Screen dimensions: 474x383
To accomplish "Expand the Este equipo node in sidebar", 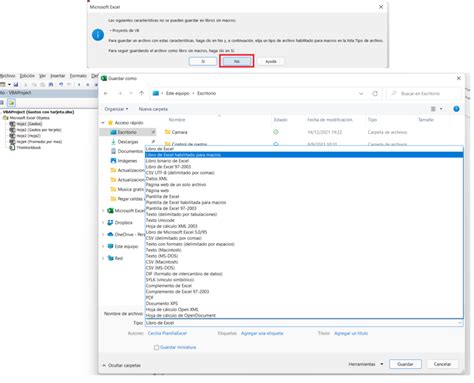I will click(103, 246).
